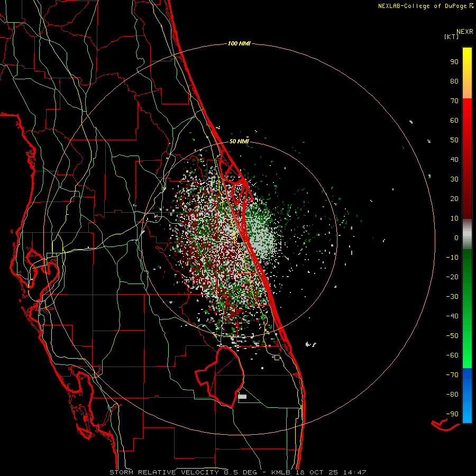The image size is (476, 476).
Task: Click the positive 70 knot scale label
Action: point(454,101)
